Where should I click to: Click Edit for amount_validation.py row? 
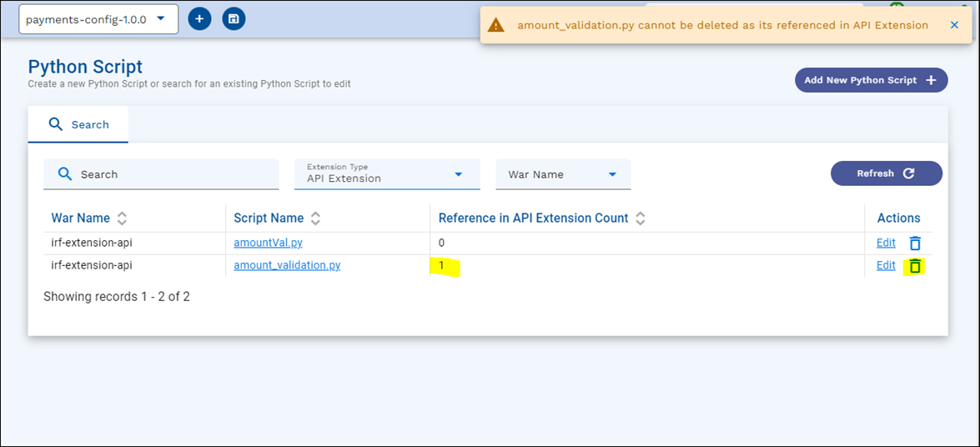click(x=886, y=265)
